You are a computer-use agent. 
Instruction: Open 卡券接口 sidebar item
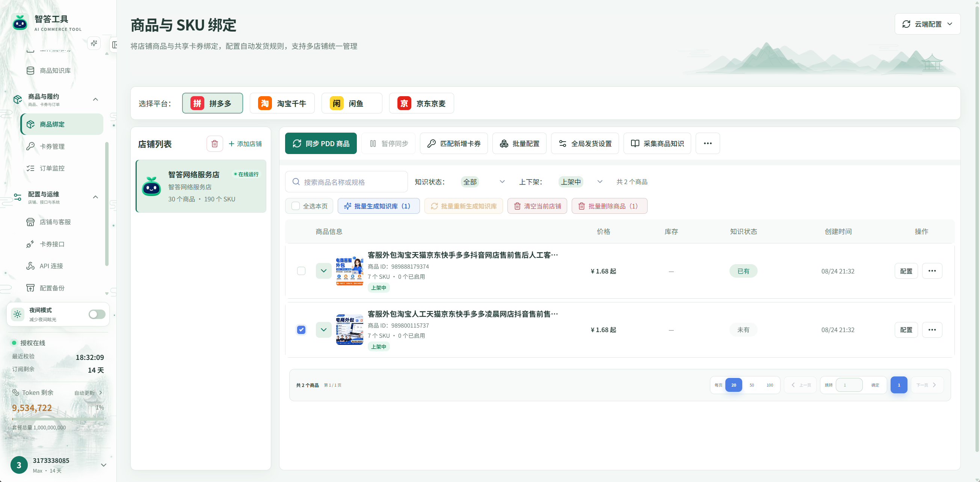tap(52, 244)
